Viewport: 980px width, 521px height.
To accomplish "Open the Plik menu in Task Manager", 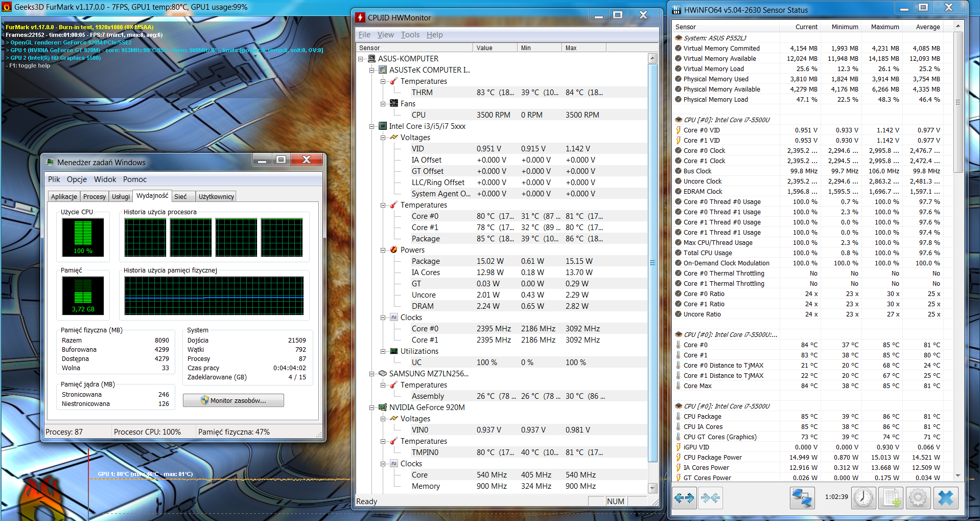I will (54, 179).
